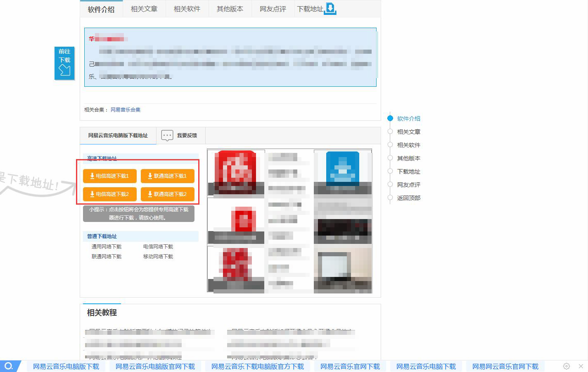Click 联通网络下载 link
This screenshot has width=588, height=372.
(x=107, y=257)
